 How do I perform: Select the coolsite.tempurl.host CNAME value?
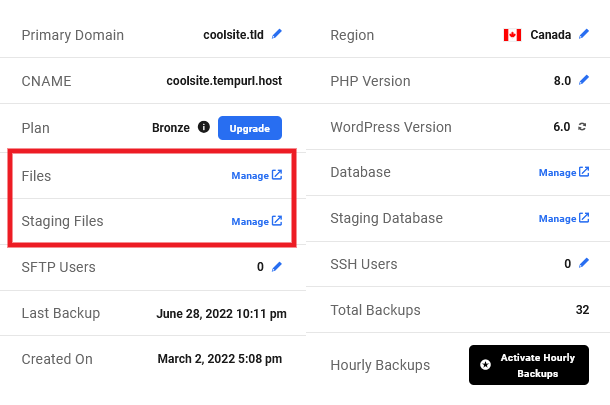point(224,81)
